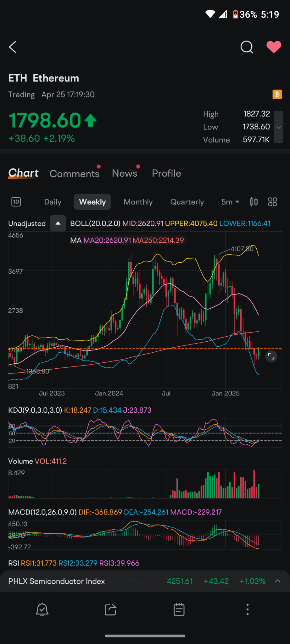Tap the +38.60 +2.19% change text
This screenshot has height=644, width=290.
[x=42, y=138]
